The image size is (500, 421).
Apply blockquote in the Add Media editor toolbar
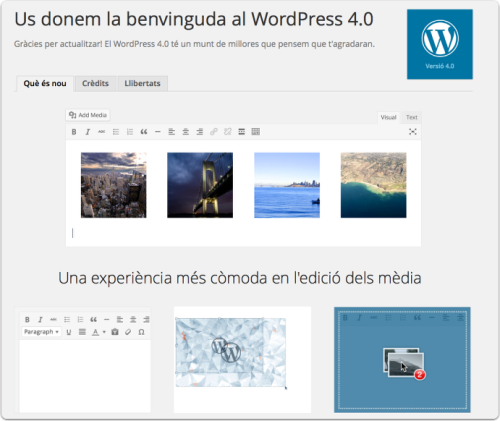[x=144, y=132]
